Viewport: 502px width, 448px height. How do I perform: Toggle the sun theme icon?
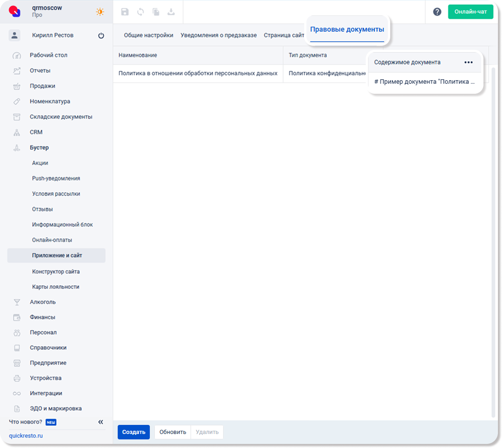pyautogui.click(x=100, y=12)
